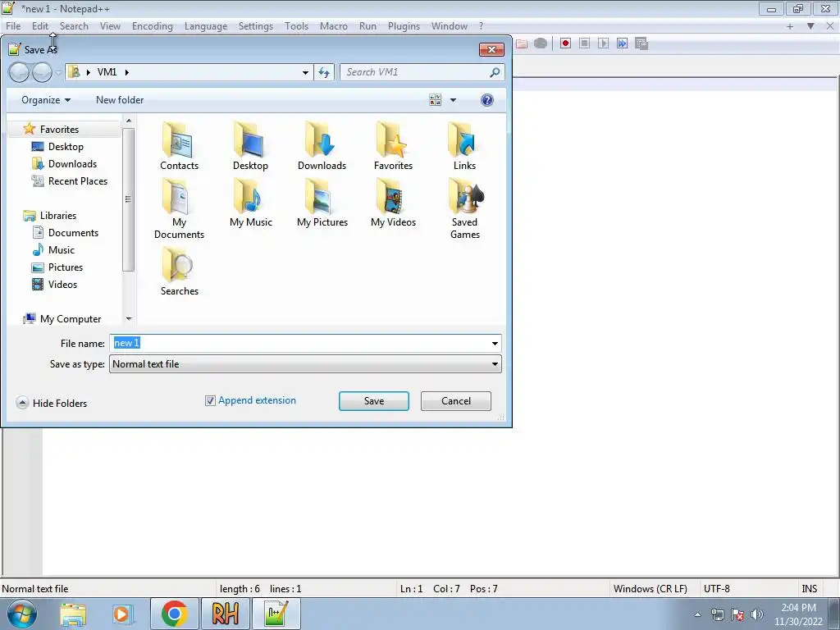Open the Plugins menu
Image resolution: width=840 pixels, height=630 pixels.
pyautogui.click(x=404, y=26)
